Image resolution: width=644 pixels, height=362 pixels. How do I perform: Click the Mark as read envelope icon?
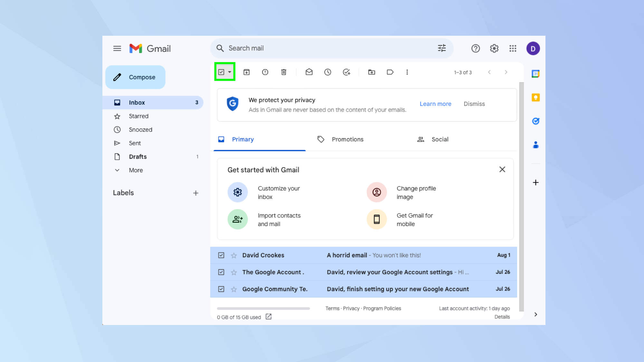(309, 72)
